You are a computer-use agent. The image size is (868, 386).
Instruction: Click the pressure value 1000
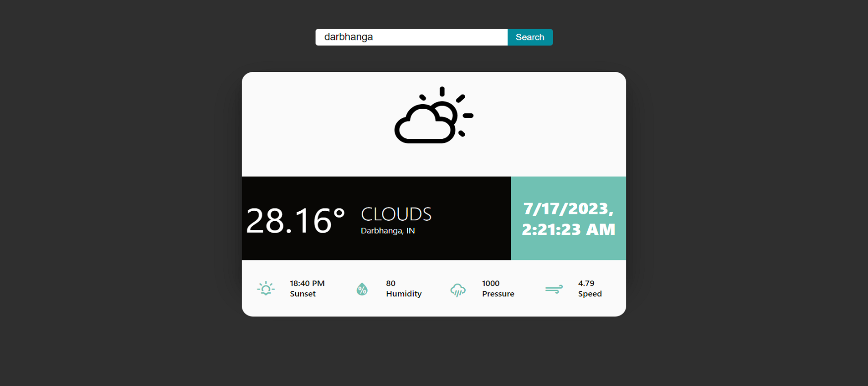coord(491,283)
